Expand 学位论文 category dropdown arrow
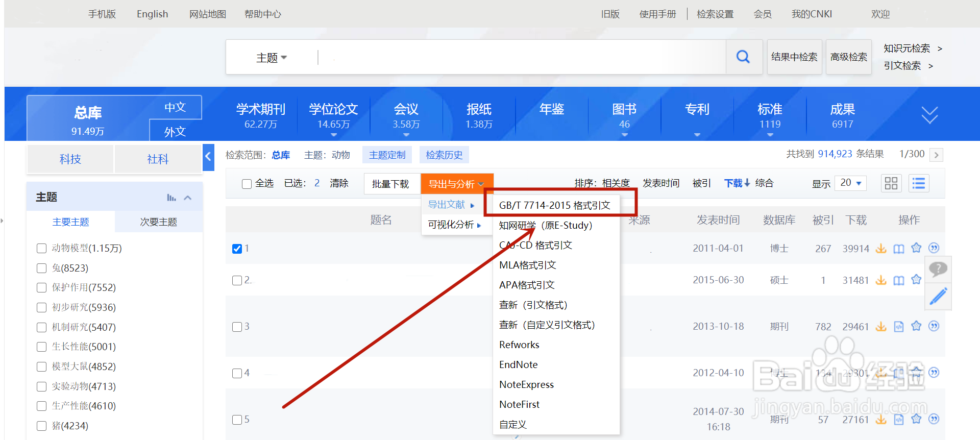This screenshot has width=980, height=440. click(333, 135)
